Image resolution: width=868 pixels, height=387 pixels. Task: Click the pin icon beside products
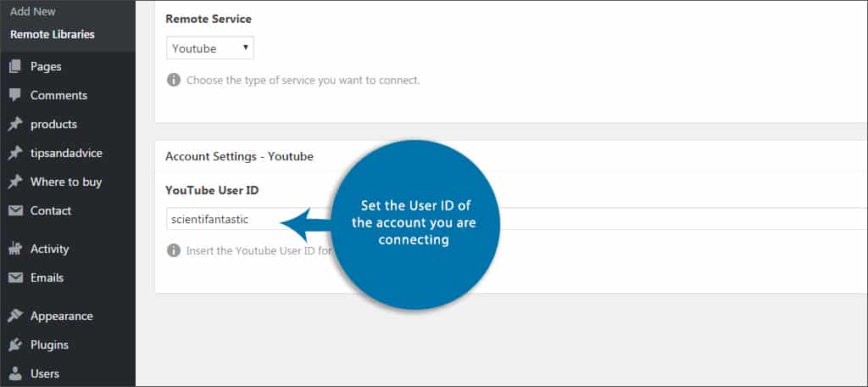click(15, 124)
